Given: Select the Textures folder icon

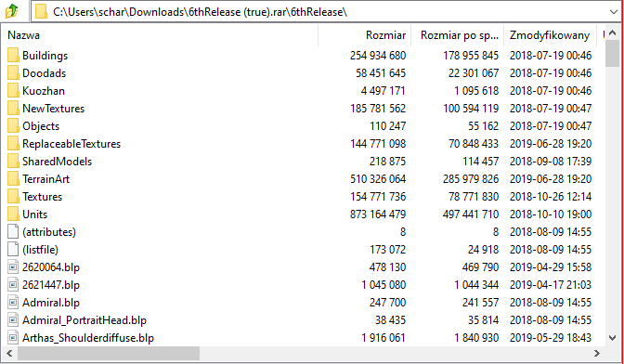Looking at the screenshot, I should click(13, 197).
